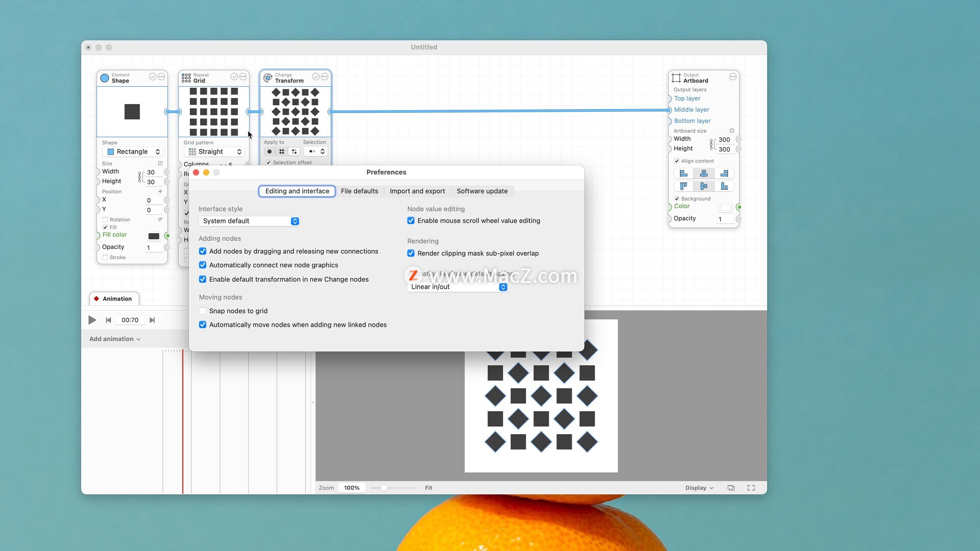Screen dimensions: 980x551
Task: Open the Rectangle shape dropdown
Action: 132,152
